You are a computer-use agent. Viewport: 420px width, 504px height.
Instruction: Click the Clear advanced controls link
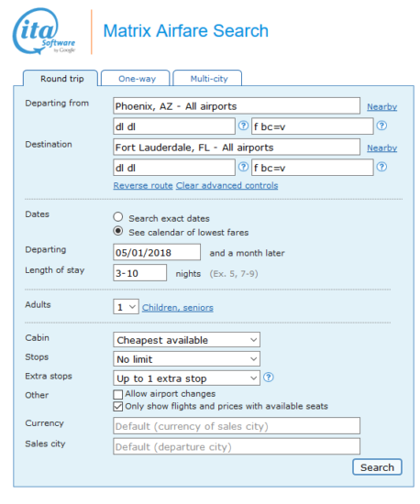(227, 185)
